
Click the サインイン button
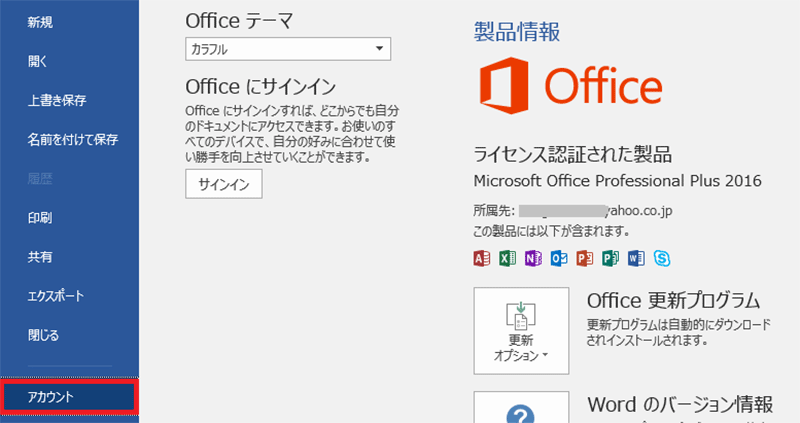[x=223, y=184]
